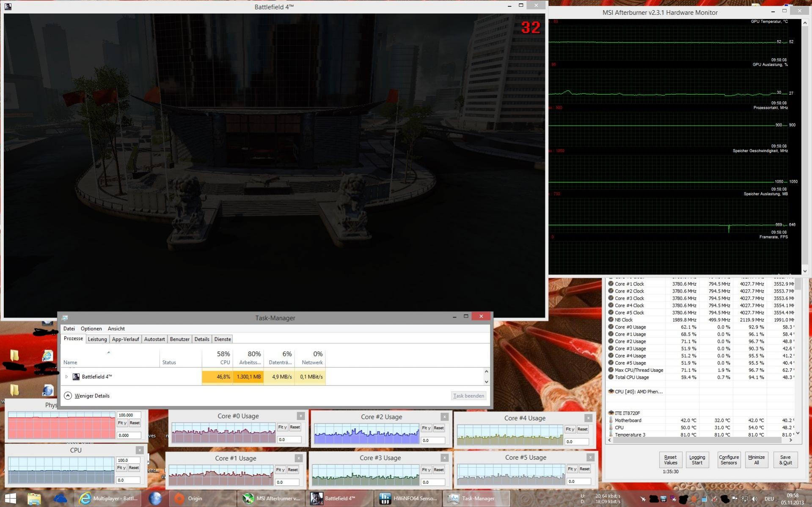The height and width of the screenshot is (507, 812).
Task: Switch to the Benutzer tab
Action: (179, 339)
